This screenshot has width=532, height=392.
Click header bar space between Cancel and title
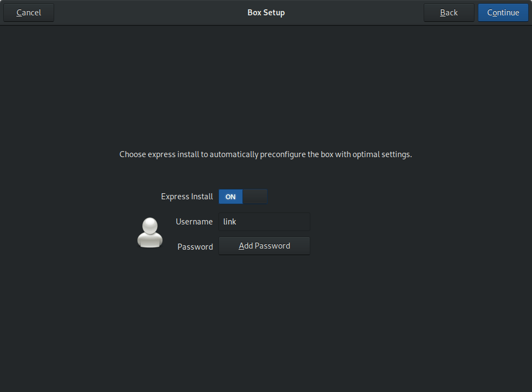point(148,13)
